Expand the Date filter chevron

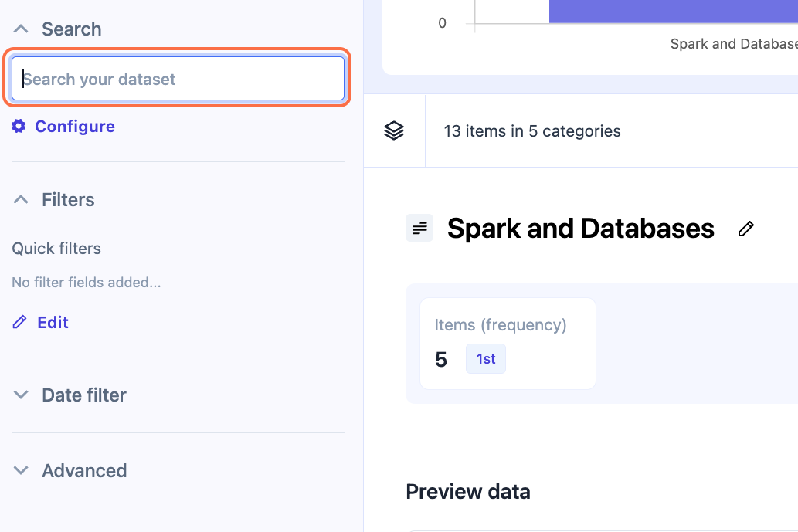pyautogui.click(x=22, y=395)
